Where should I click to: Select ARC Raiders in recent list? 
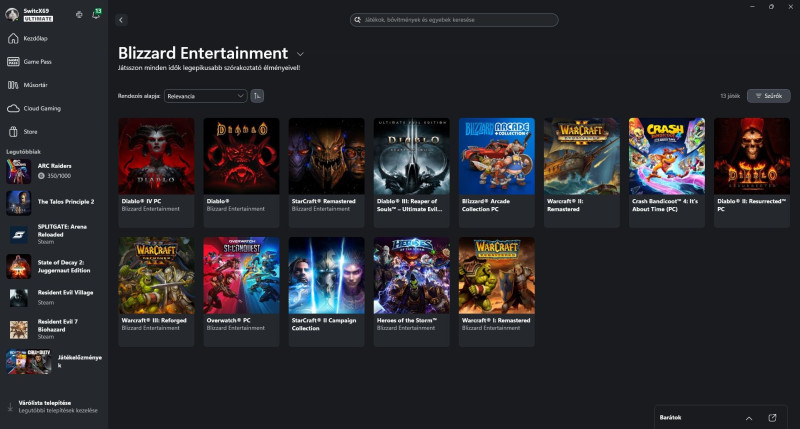[54, 171]
